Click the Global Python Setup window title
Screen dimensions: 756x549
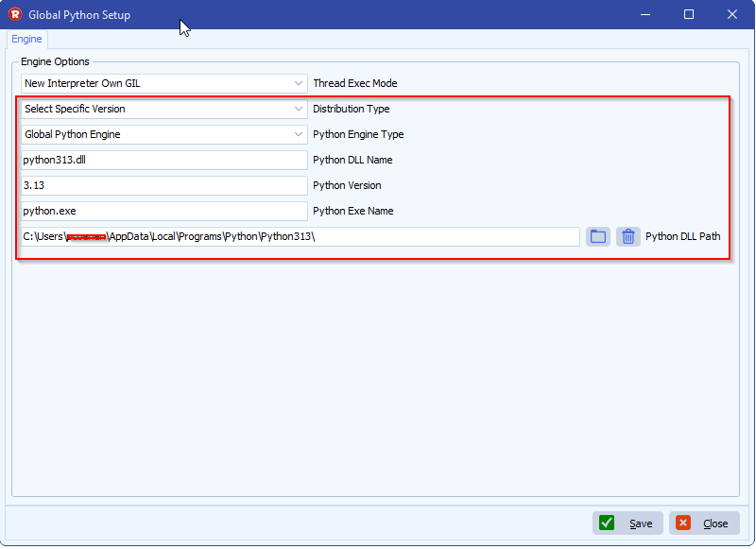point(79,15)
